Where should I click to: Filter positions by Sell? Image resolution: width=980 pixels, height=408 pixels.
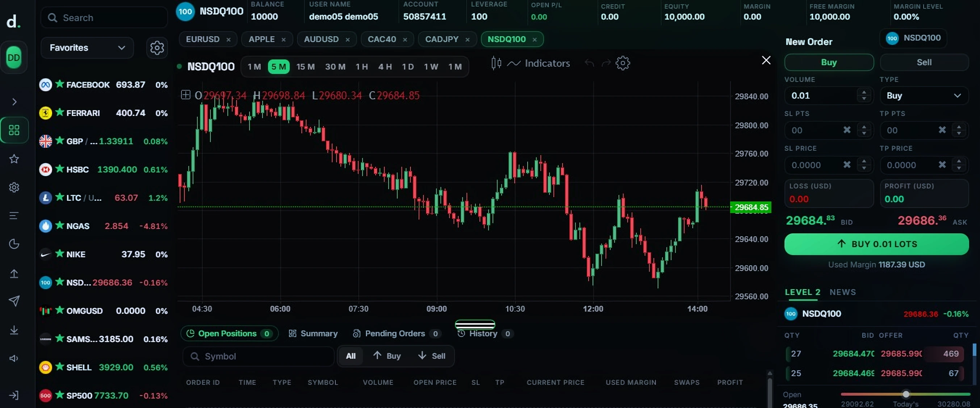[x=432, y=356]
